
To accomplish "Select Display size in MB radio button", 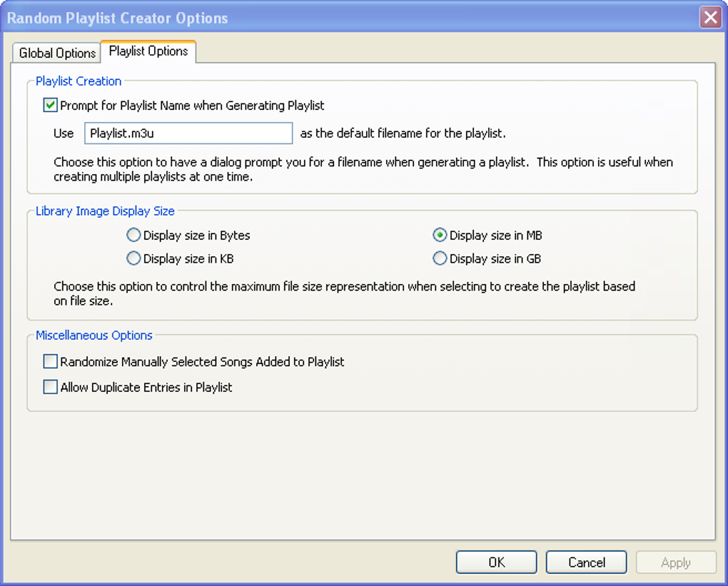I will click(440, 236).
